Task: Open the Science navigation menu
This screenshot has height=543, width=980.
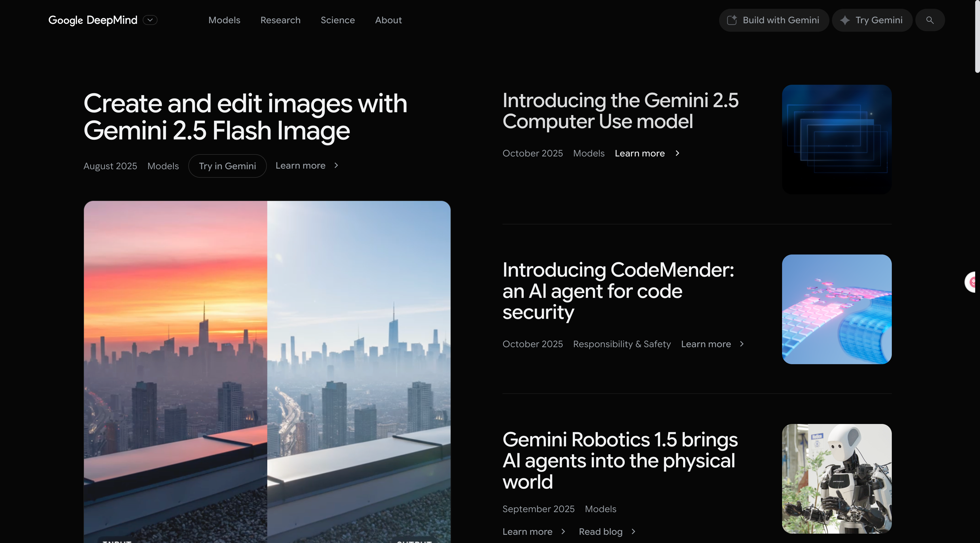Action: [x=338, y=20]
